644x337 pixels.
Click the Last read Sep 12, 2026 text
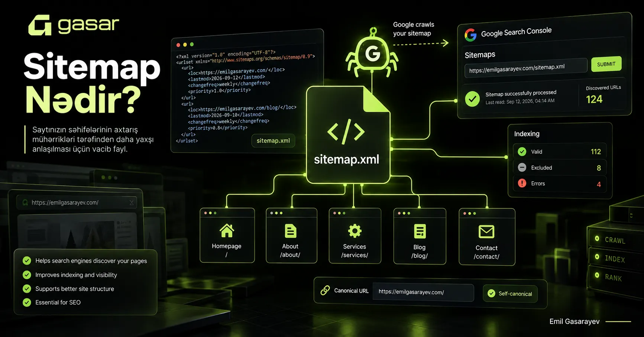pyautogui.click(x=520, y=101)
